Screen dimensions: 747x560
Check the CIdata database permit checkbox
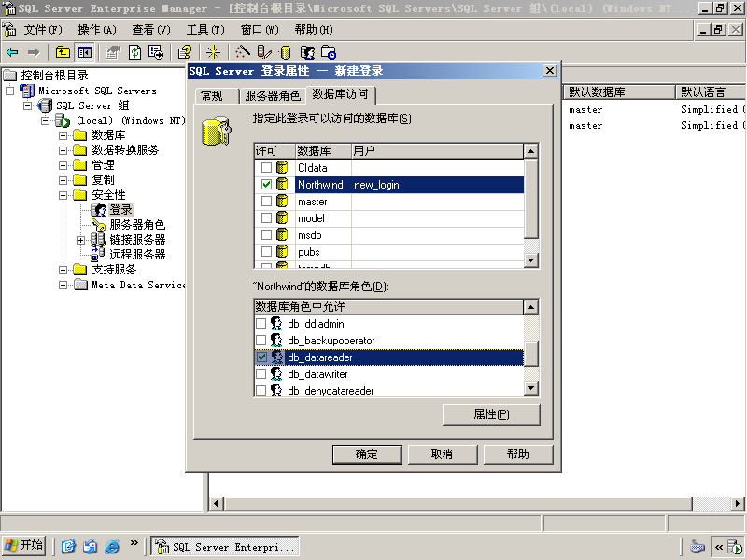266,167
